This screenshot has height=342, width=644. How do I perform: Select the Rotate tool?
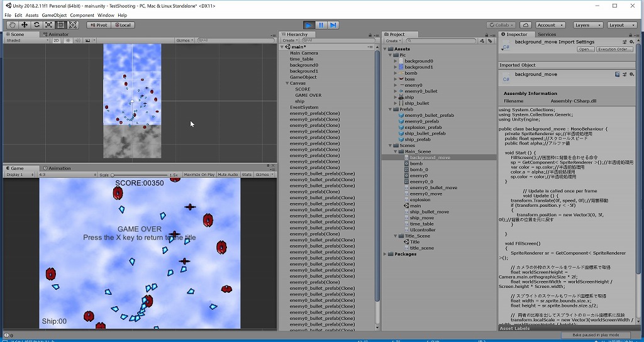coord(36,25)
